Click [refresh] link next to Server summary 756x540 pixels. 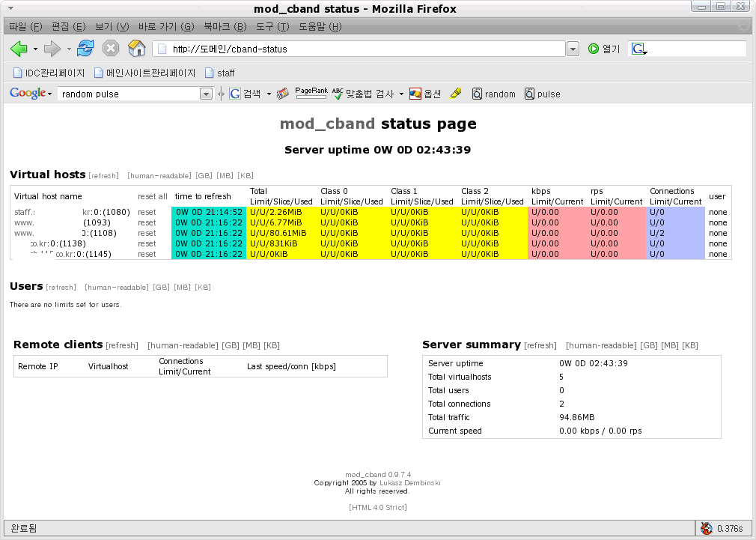pos(540,345)
